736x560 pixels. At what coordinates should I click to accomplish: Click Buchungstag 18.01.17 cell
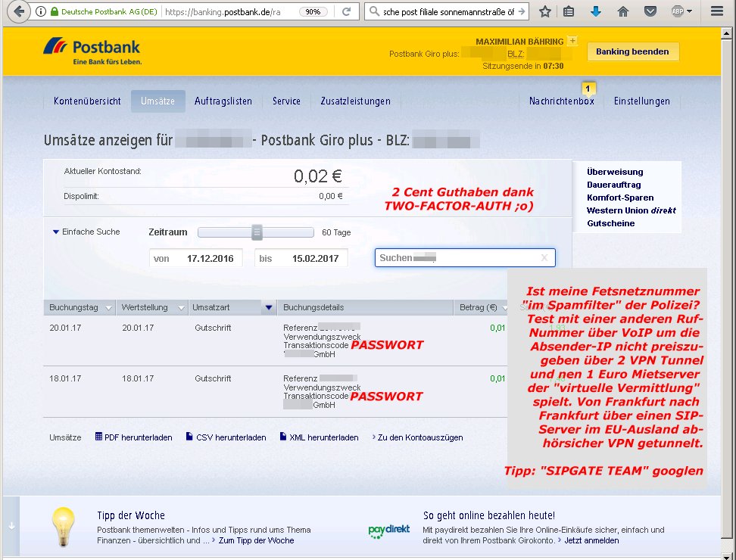(x=65, y=378)
